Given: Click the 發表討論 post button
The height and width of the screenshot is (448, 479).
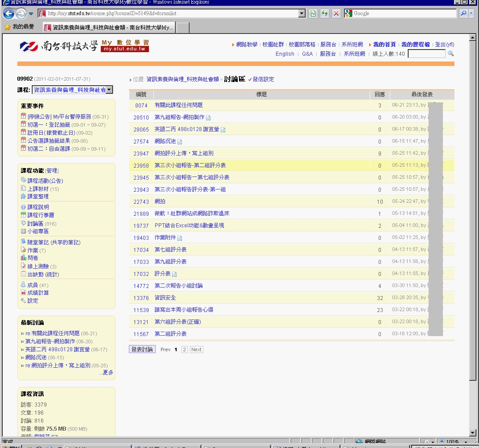Looking at the screenshot, I should coord(142,349).
